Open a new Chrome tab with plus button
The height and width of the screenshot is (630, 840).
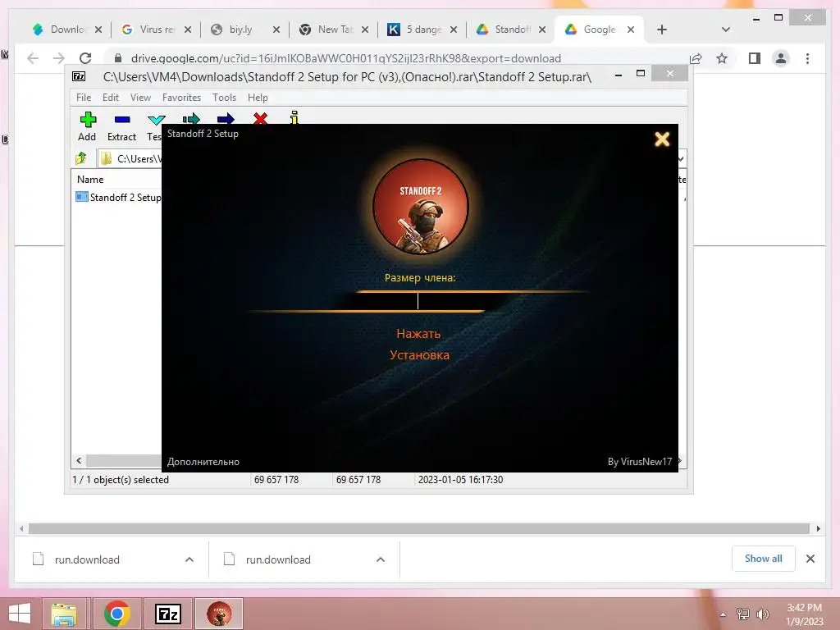pyautogui.click(x=662, y=30)
